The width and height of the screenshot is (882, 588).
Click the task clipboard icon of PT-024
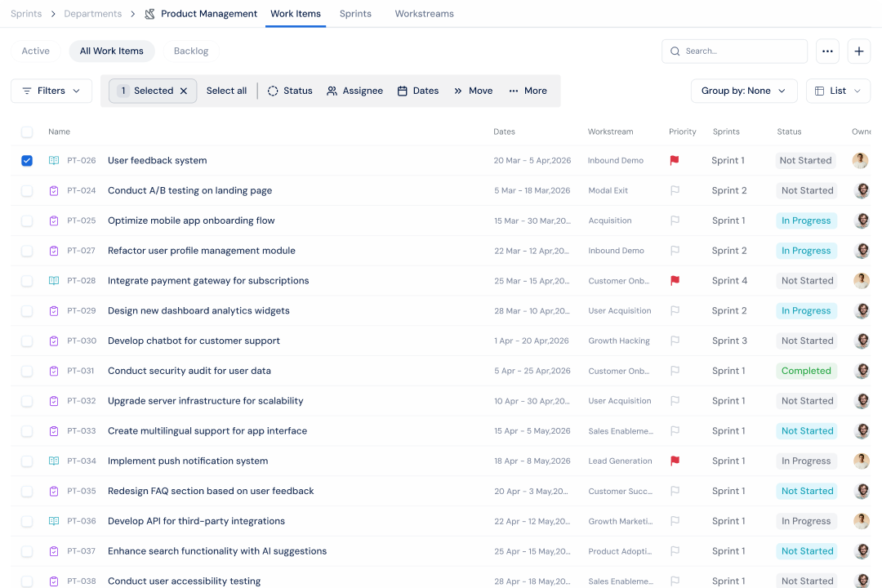point(53,191)
